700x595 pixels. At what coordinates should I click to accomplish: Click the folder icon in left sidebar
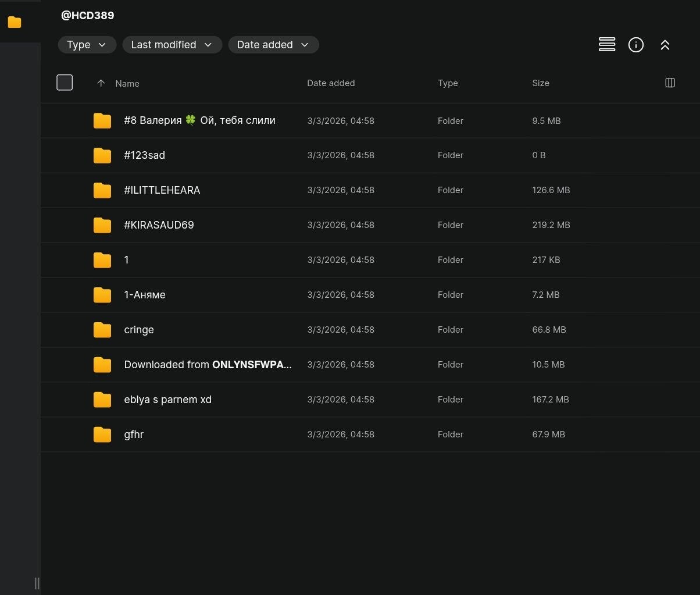(15, 22)
